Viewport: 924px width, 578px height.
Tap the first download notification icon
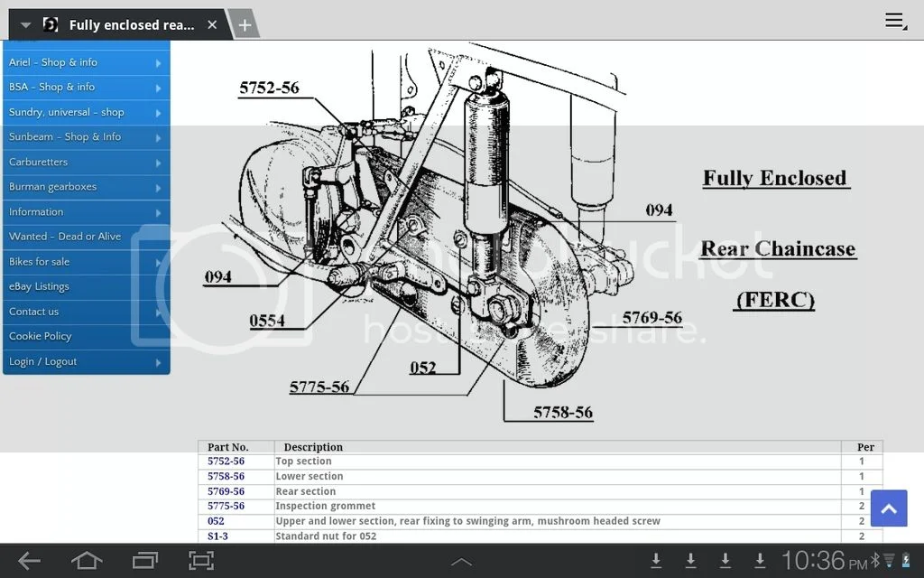click(656, 561)
